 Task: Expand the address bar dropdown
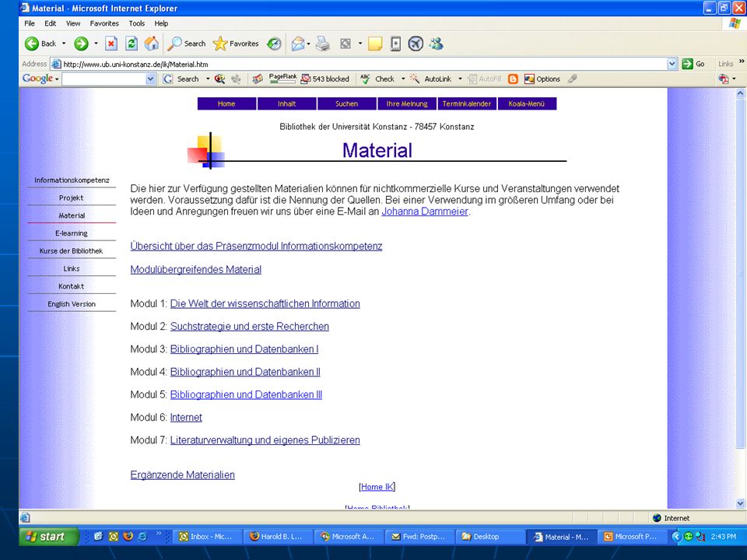(672, 64)
